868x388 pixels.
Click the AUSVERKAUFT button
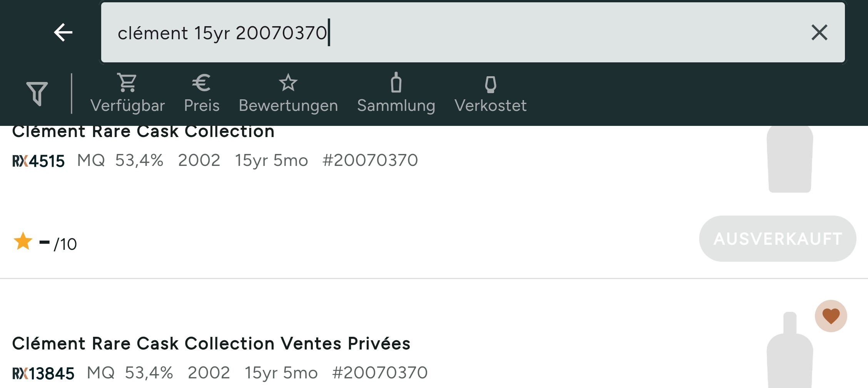(778, 239)
